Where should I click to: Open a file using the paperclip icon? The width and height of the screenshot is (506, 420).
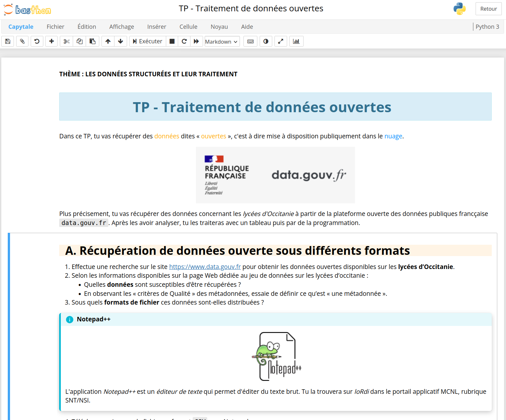pyautogui.click(x=22, y=41)
